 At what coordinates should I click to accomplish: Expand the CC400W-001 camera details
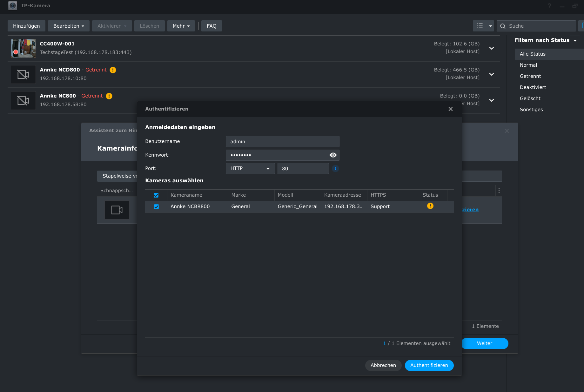coord(491,48)
